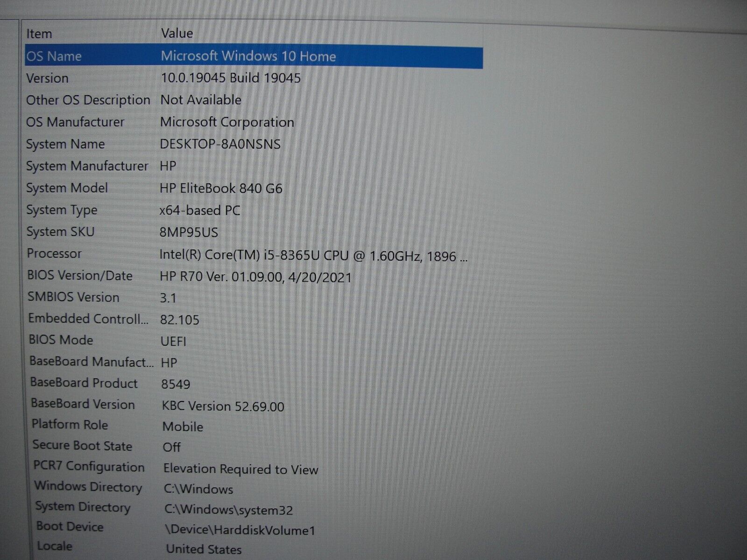Click x64-based PC value
The image size is (747, 560).
coord(199,210)
